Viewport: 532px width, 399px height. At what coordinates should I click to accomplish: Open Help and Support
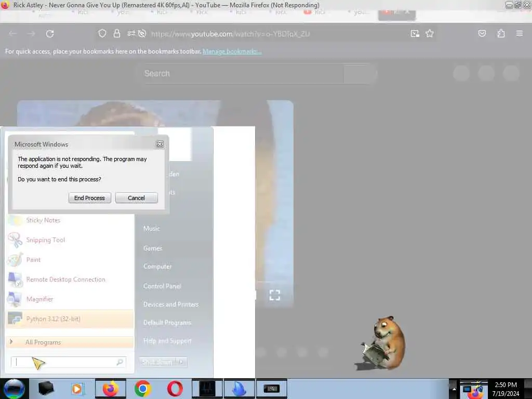(167, 341)
